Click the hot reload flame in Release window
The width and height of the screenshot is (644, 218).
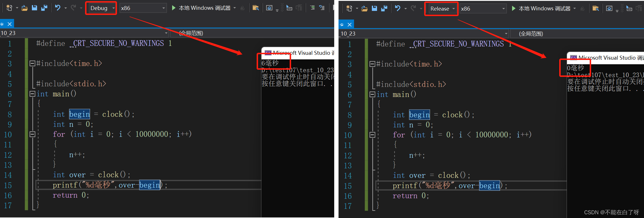coord(583,9)
